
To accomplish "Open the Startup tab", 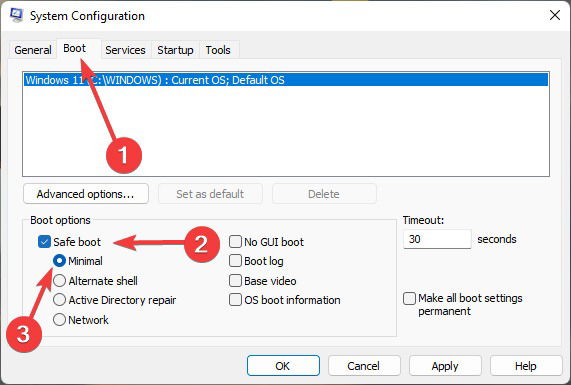I will pyautogui.click(x=175, y=50).
